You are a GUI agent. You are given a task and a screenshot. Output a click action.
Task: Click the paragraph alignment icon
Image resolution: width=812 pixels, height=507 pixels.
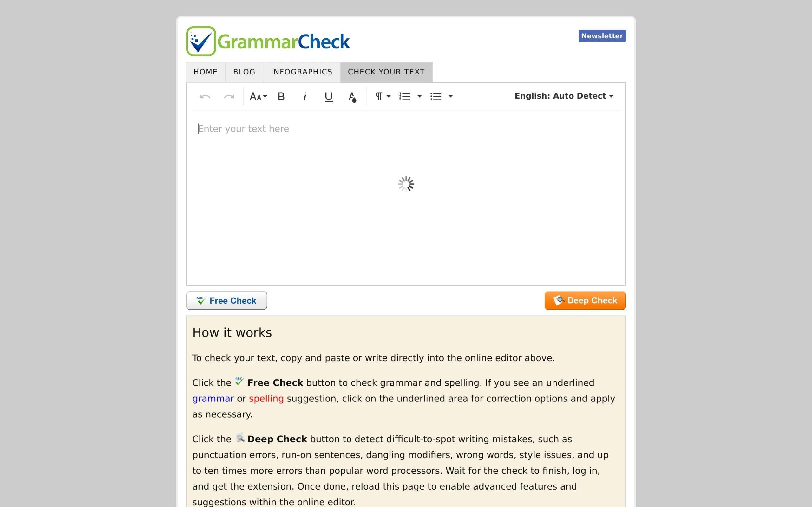[379, 96]
